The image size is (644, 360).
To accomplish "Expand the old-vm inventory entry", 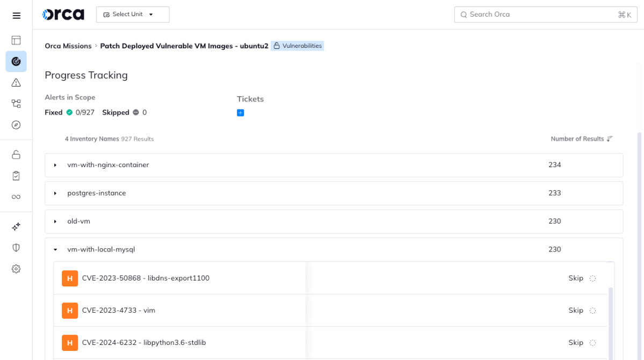I will 55,221.
